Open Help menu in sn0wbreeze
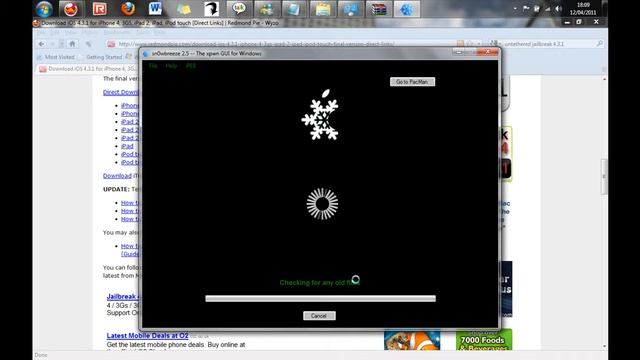The image size is (640, 360). 171,66
